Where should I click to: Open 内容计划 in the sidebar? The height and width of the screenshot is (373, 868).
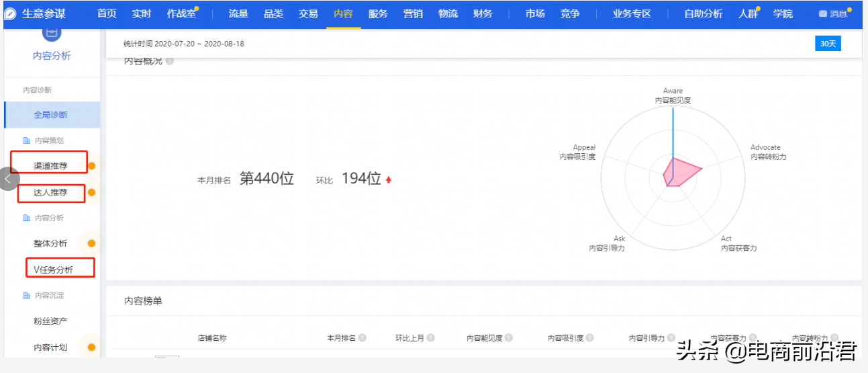coord(50,347)
